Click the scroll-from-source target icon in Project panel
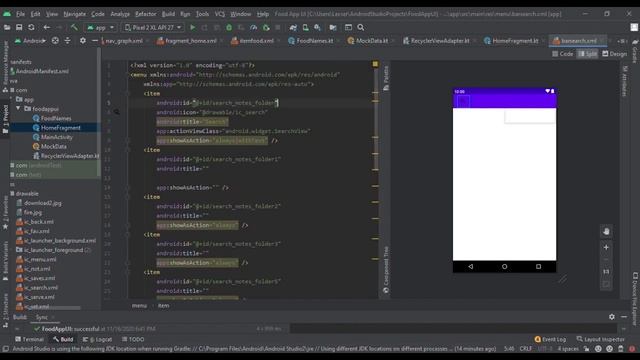Image resolution: width=640 pixels, height=360 pixels. pos(55,40)
